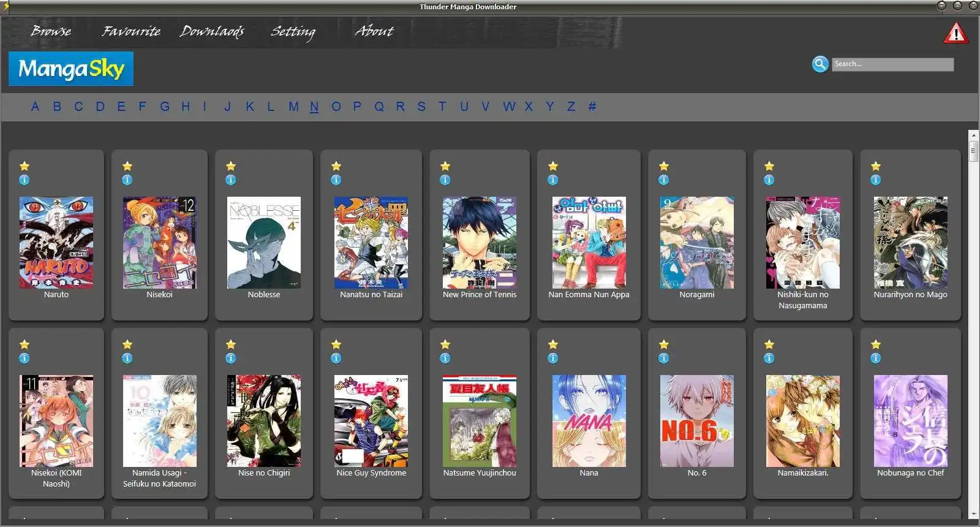Open the Browse tab
Viewport: 980px width, 527px height.
(51, 31)
